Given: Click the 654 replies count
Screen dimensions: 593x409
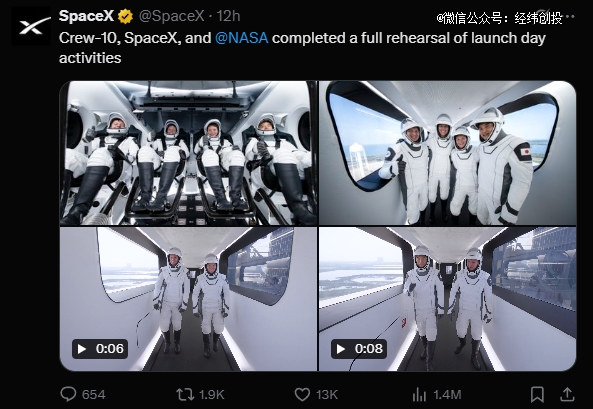Looking at the screenshot, I should point(93,395).
